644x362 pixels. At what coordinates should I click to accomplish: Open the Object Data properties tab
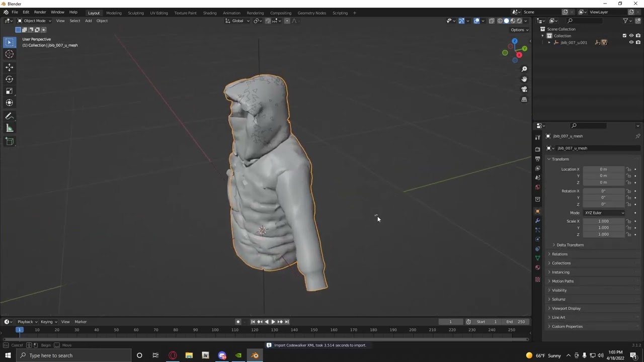click(537, 258)
